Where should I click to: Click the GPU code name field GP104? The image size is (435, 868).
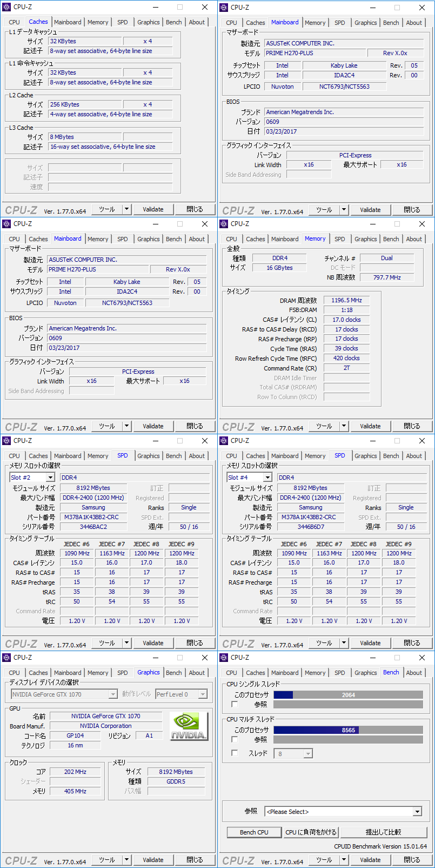click(75, 736)
